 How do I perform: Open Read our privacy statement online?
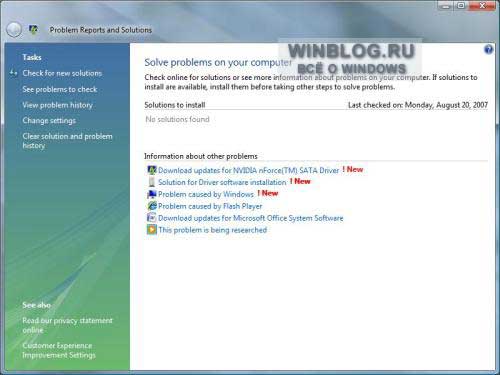click(67, 325)
